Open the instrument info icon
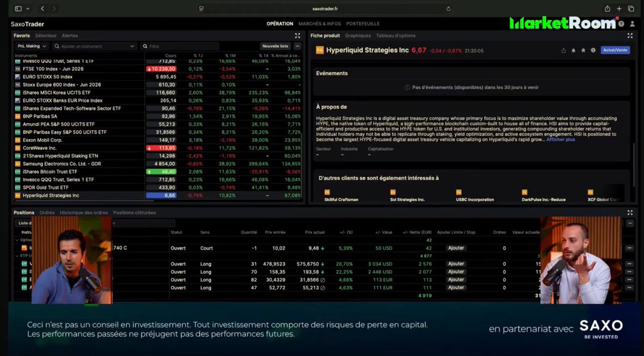644x356 pixels. tap(593, 50)
